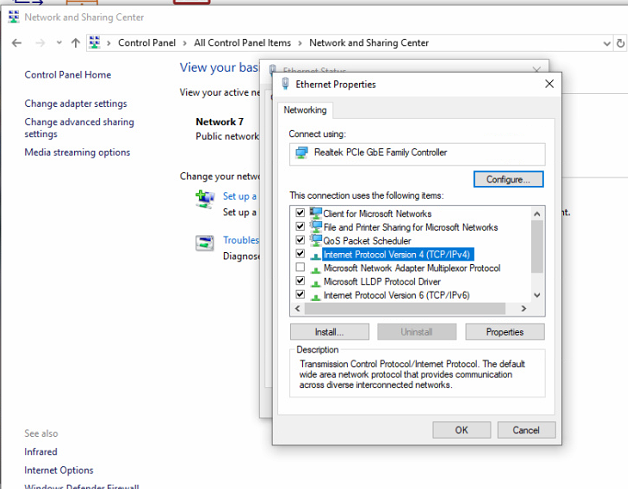This screenshot has width=628, height=489.
Task: Refresh the Network and Sharing Center view
Action: pyautogui.click(x=620, y=43)
